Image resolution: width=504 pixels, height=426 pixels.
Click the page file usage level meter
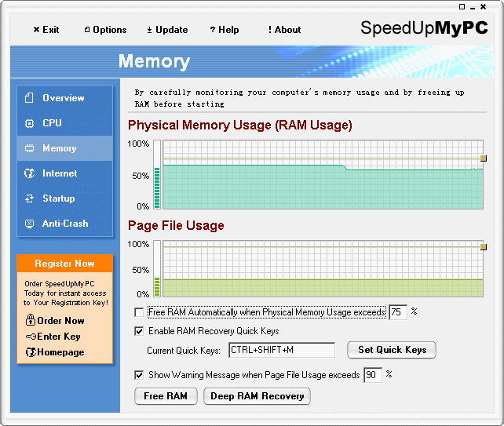pos(157,268)
